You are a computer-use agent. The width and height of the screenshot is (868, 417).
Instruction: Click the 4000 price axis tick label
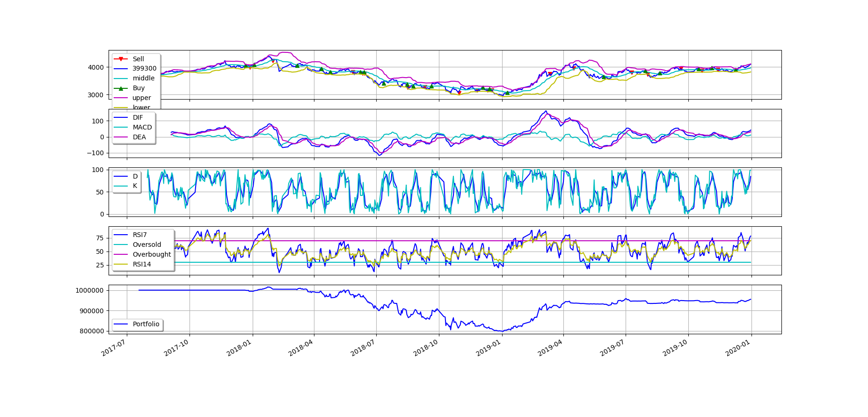pyautogui.click(x=95, y=67)
